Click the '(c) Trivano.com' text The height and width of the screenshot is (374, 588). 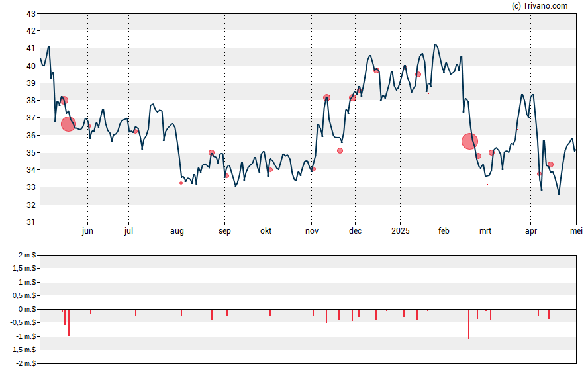(x=540, y=5)
